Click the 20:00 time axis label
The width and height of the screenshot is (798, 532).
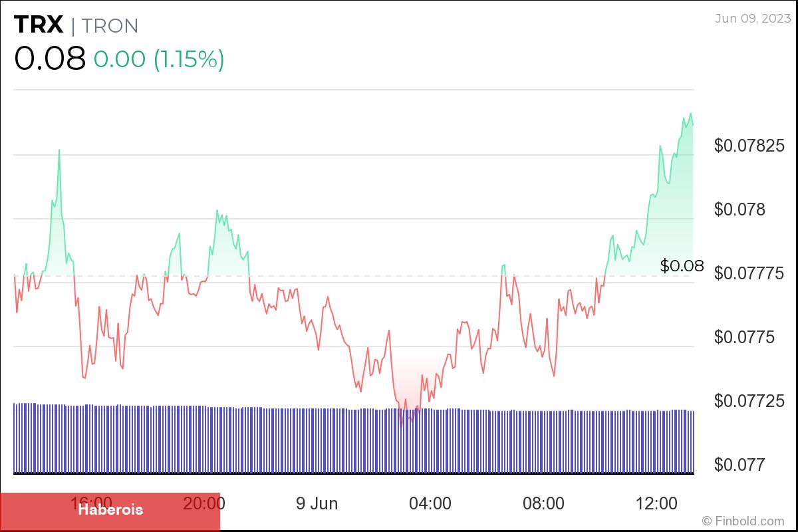pyautogui.click(x=204, y=503)
